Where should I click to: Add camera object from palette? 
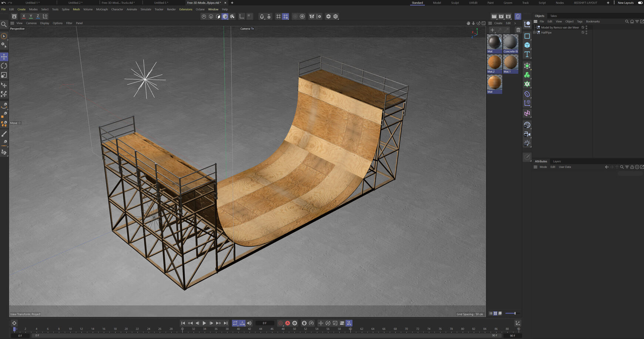pos(527,134)
